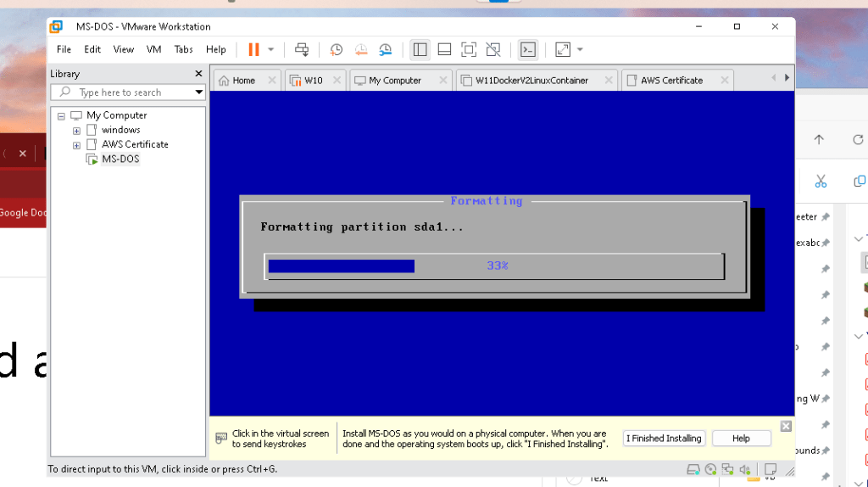The height and width of the screenshot is (487, 868).
Task: Switch to the AWS Certificate tab
Action: pyautogui.click(x=671, y=81)
